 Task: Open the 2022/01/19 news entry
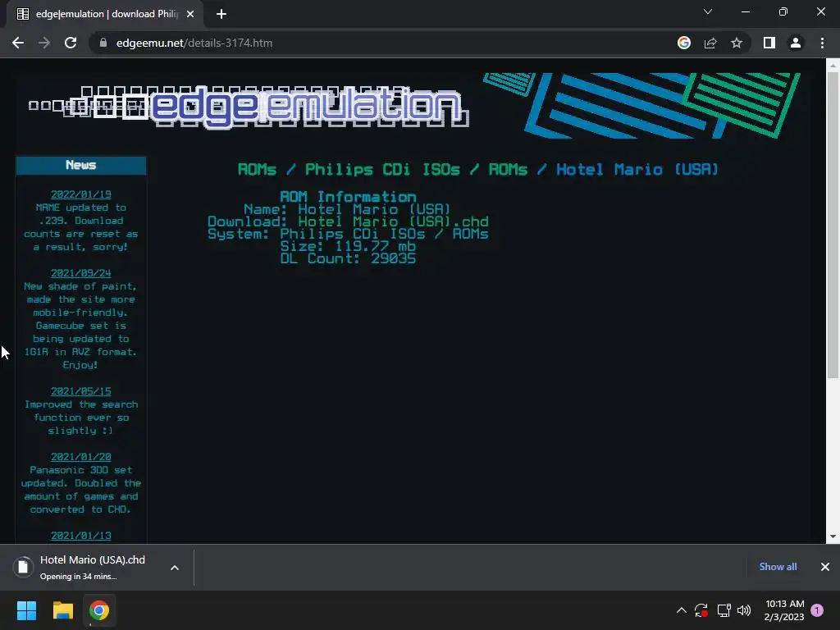click(x=81, y=194)
